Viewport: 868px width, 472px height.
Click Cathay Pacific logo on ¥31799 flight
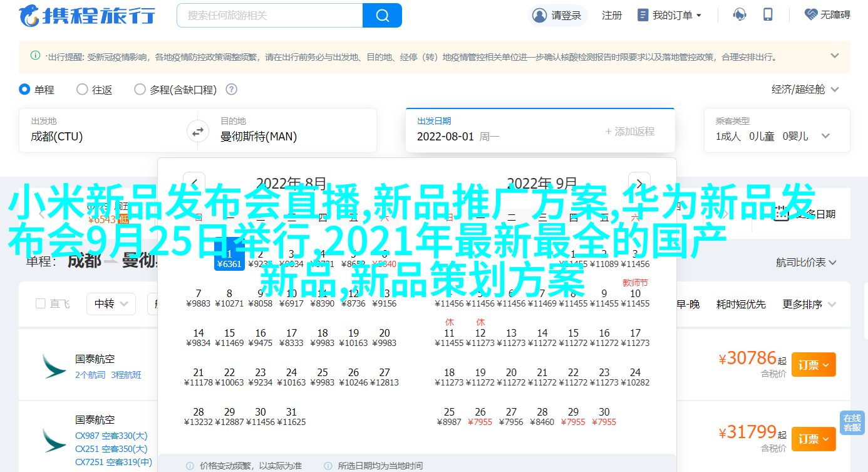tap(54, 441)
